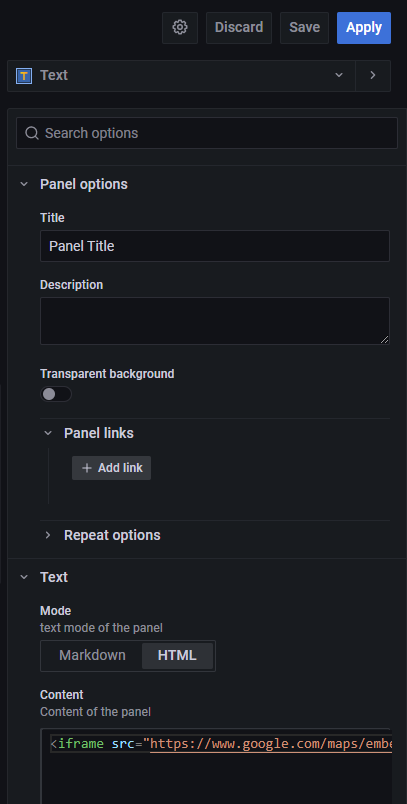Collapse the Panel links section

pos(48,433)
